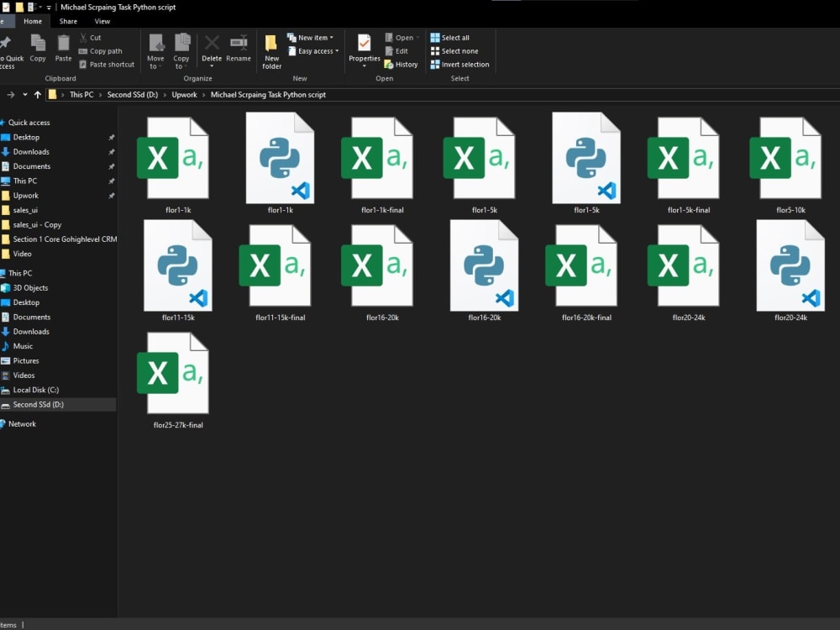Open file History in ribbon
This screenshot has width=840, height=630.
pyautogui.click(x=401, y=65)
